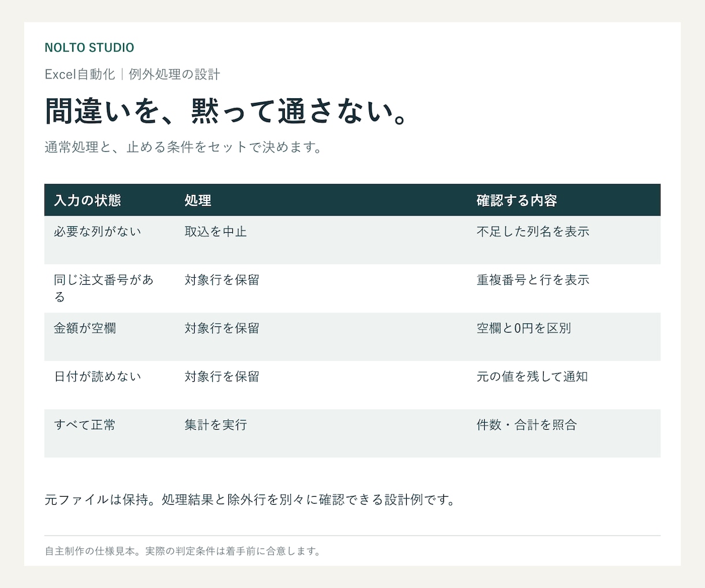Click '対象行を保留' in the 同じ注文番号 row

[x=222, y=280]
